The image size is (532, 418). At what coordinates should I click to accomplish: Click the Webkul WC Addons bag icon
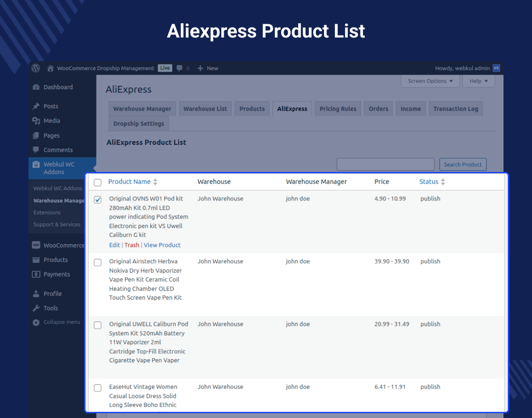36,164
